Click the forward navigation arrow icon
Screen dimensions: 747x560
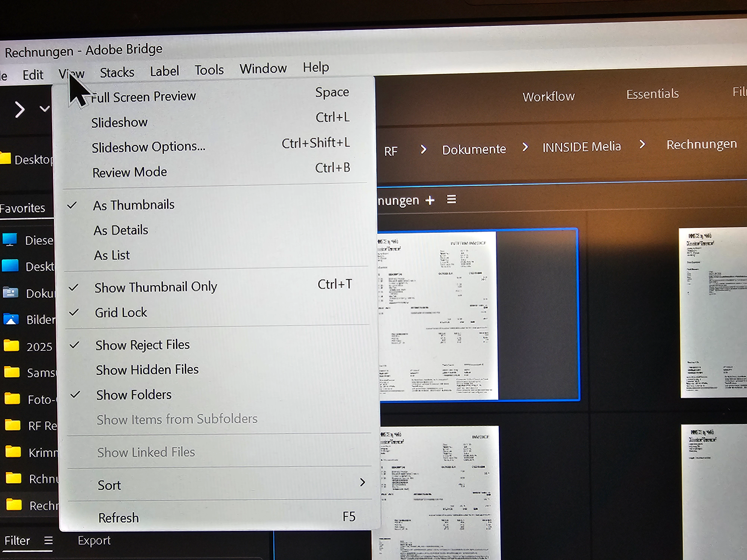click(20, 110)
